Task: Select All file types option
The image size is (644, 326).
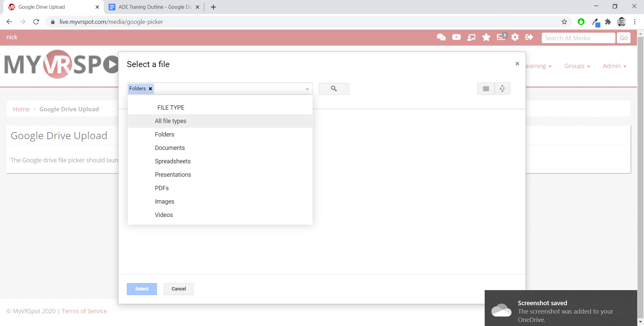Action: click(x=220, y=121)
